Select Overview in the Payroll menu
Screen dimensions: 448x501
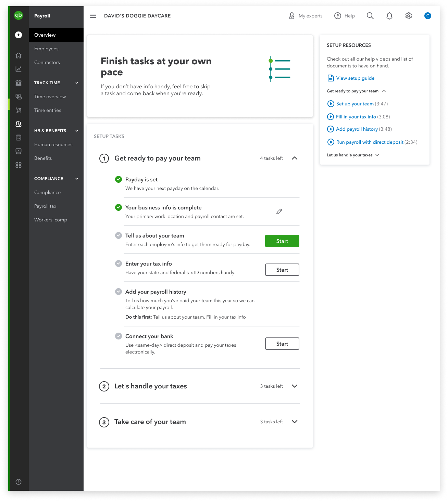tap(56, 35)
